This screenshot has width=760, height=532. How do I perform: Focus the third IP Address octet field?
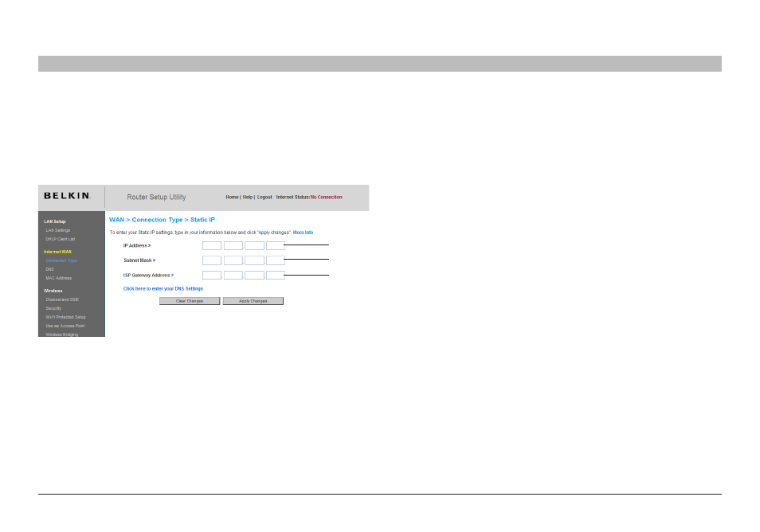(x=254, y=245)
